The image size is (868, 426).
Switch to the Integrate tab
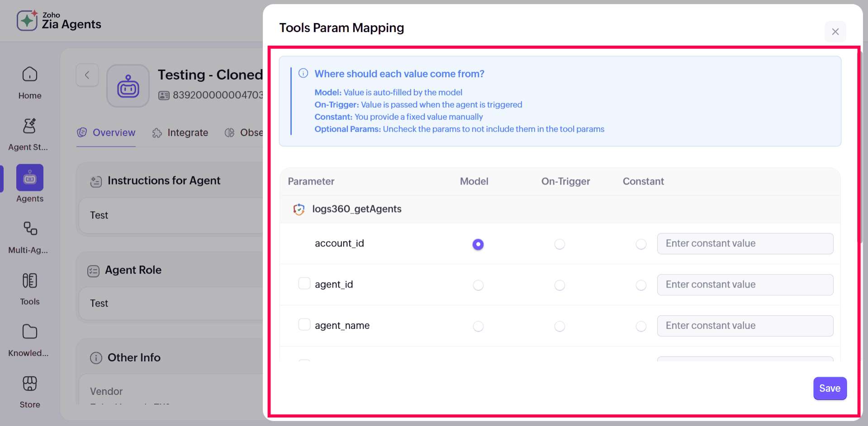click(x=180, y=133)
